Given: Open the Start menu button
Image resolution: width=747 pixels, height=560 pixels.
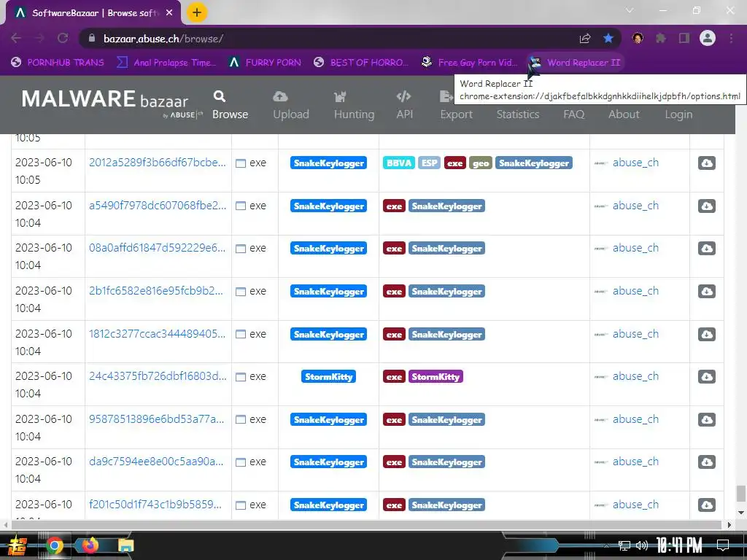Looking at the screenshot, I should pos(17,546).
